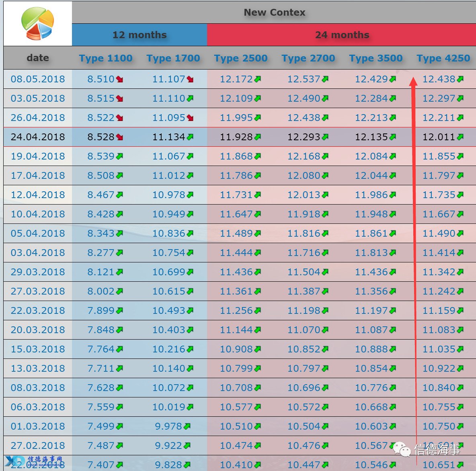
Task: Click the value 12.438 in Type 4250
Action: point(439,79)
